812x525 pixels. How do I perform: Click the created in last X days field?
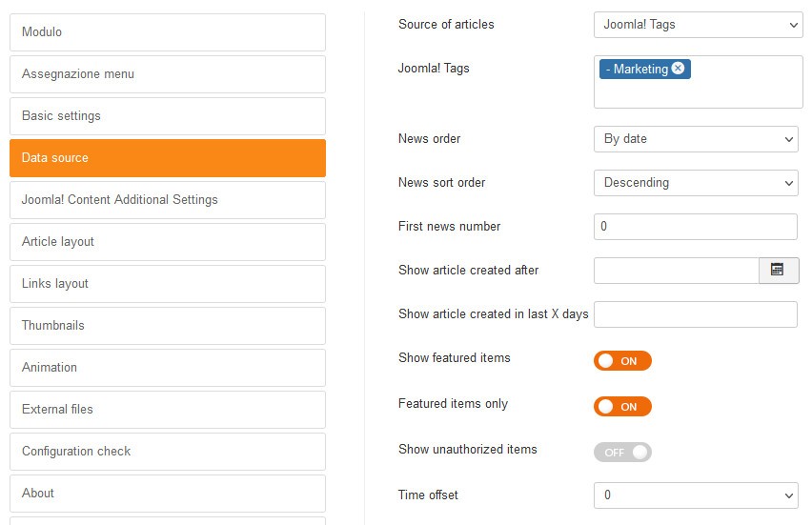(696, 314)
